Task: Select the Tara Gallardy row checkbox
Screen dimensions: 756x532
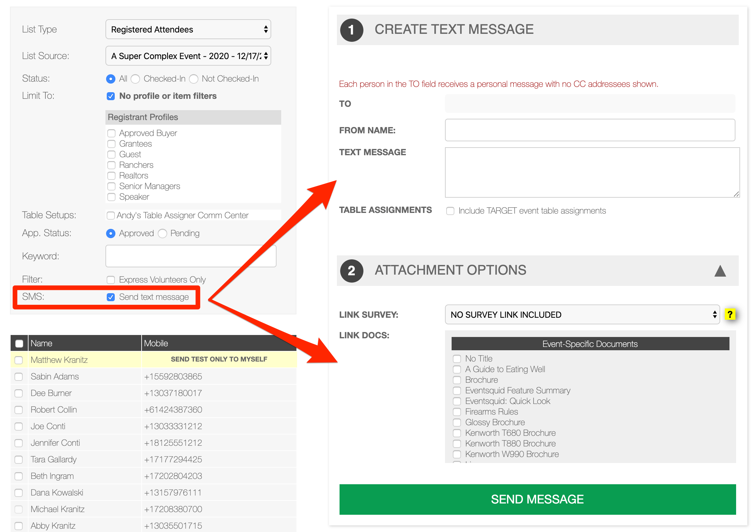Action: click(x=19, y=460)
